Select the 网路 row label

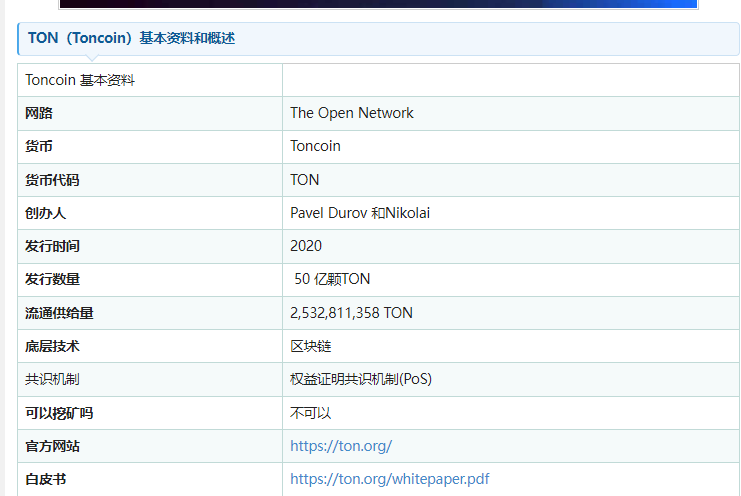(39, 113)
